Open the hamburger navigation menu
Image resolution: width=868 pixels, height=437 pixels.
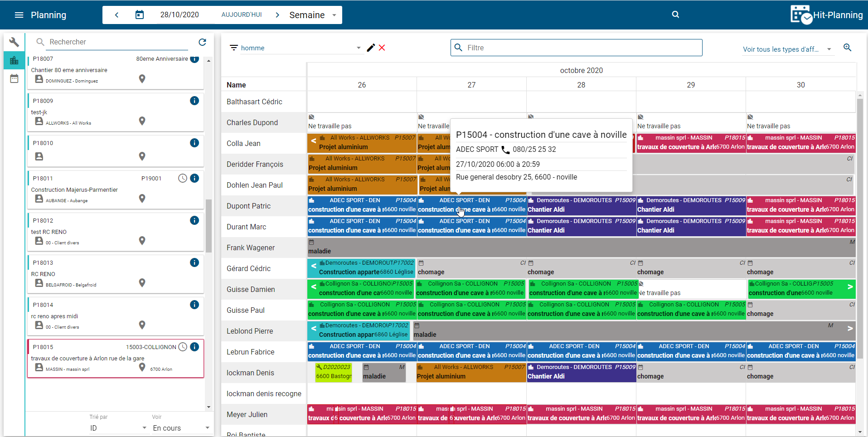click(x=19, y=14)
